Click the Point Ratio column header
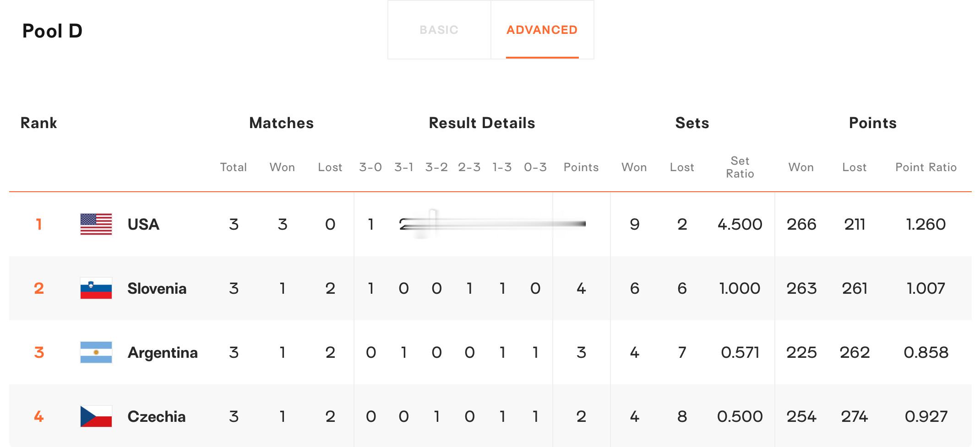 [x=926, y=167]
